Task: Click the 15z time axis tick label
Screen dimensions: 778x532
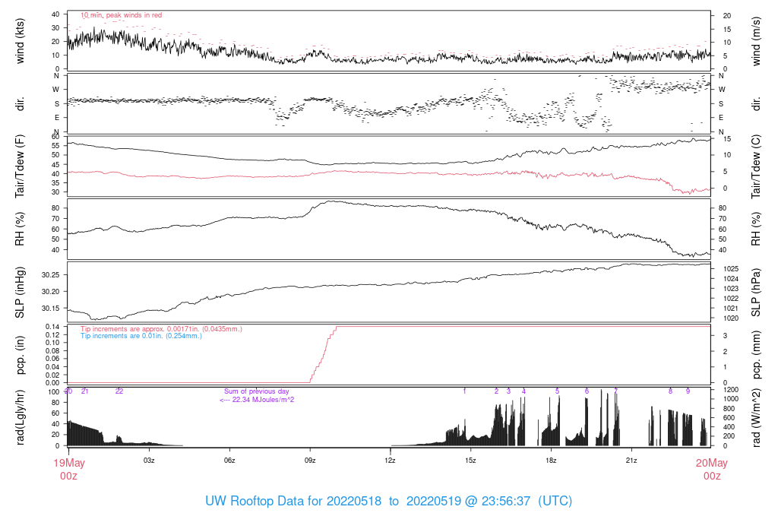Action: [x=470, y=461]
